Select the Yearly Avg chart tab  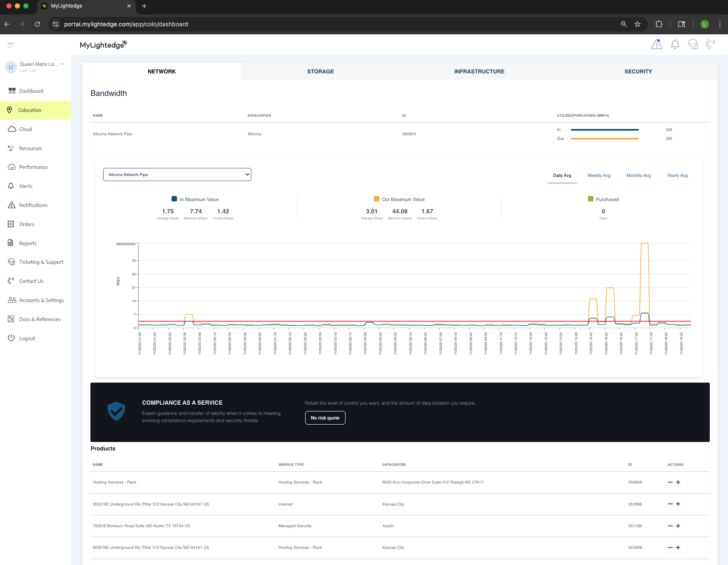[x=677, y=176]
